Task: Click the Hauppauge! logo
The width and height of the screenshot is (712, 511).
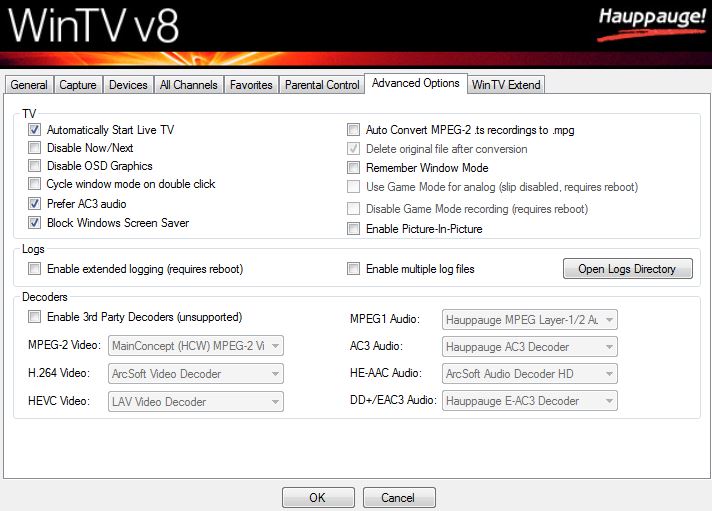Action: (652, 23)
